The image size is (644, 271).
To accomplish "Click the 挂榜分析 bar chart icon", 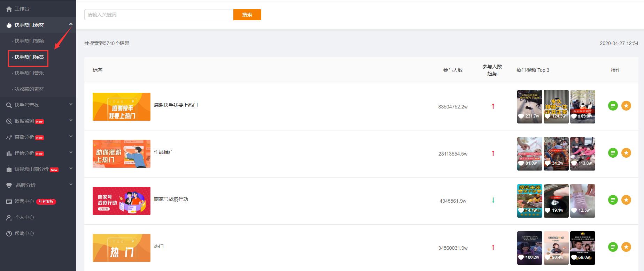I will click(9, 153).
